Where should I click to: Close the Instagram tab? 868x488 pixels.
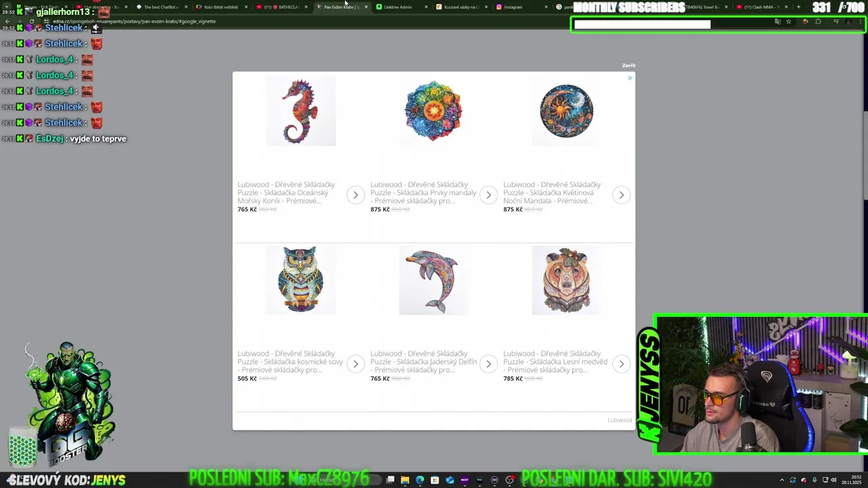click(546, 7)
